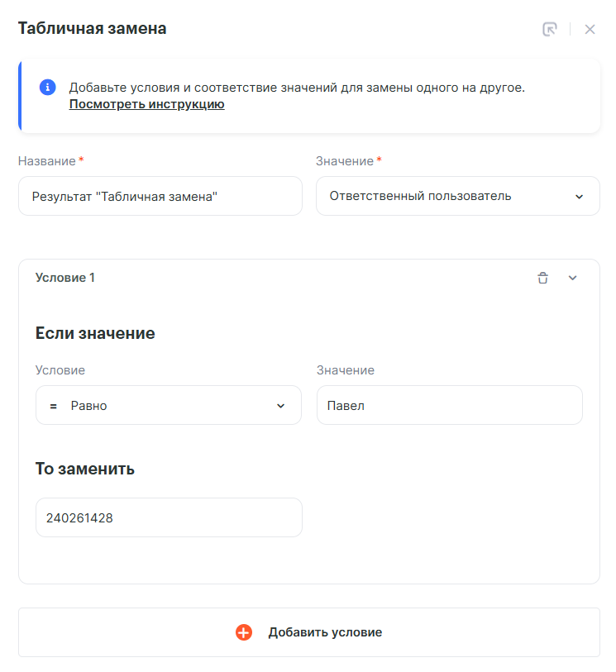
Task: Click the pop-out window icon
Action: (550, 30)
